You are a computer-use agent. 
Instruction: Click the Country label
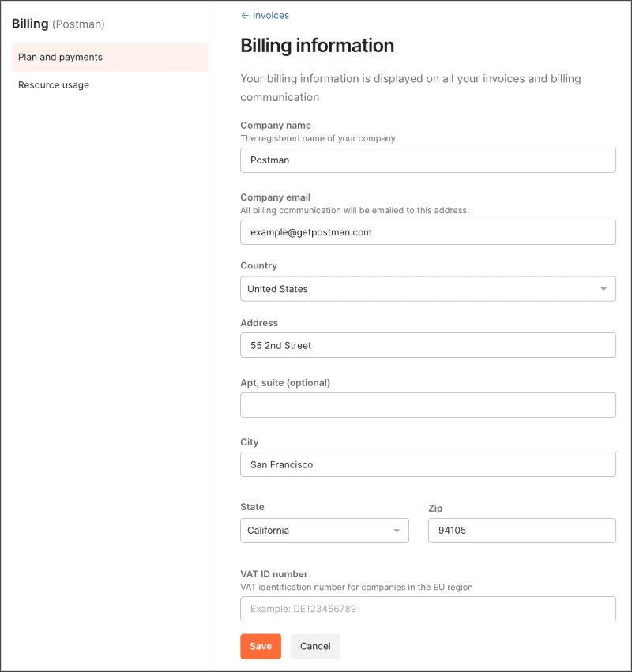pos(258,265)
